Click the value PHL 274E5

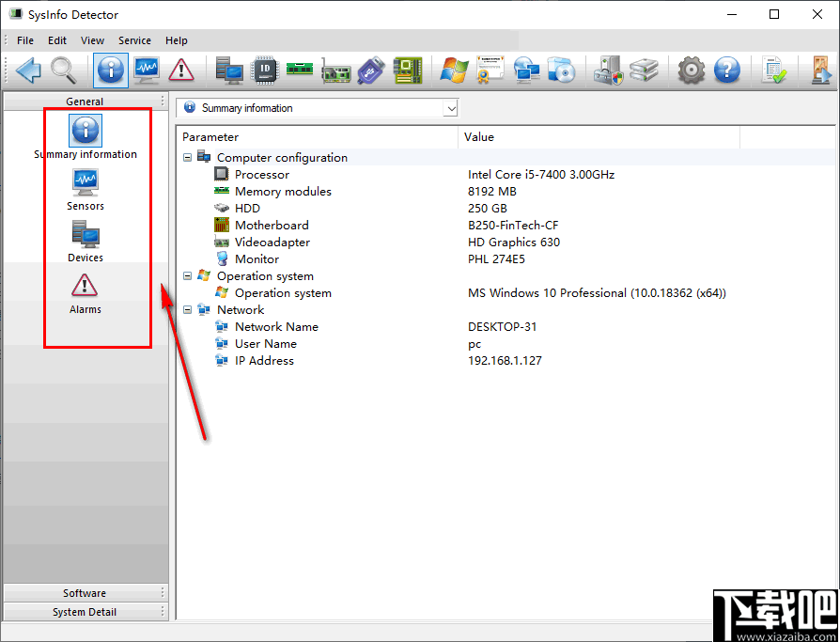point(496,259)
